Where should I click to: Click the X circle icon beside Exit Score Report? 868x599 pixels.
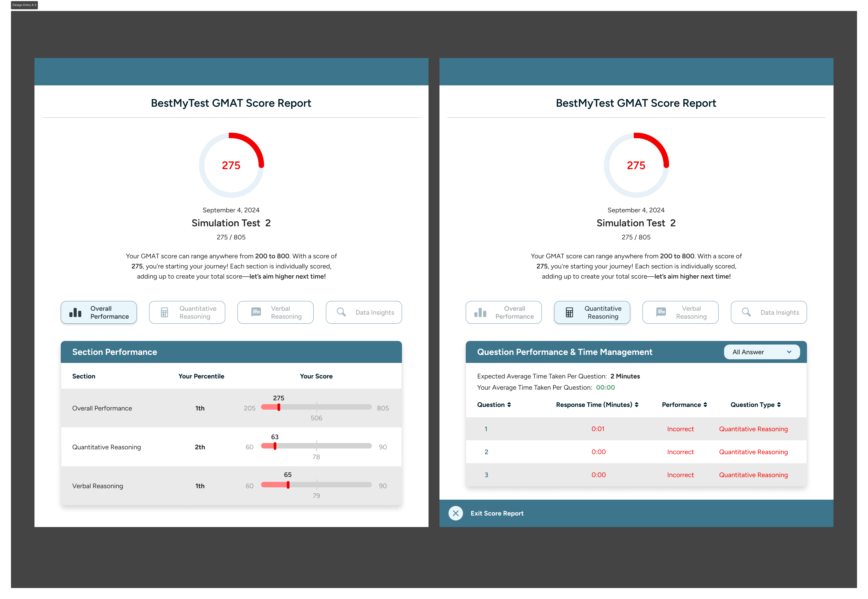(x=456, y=513)
